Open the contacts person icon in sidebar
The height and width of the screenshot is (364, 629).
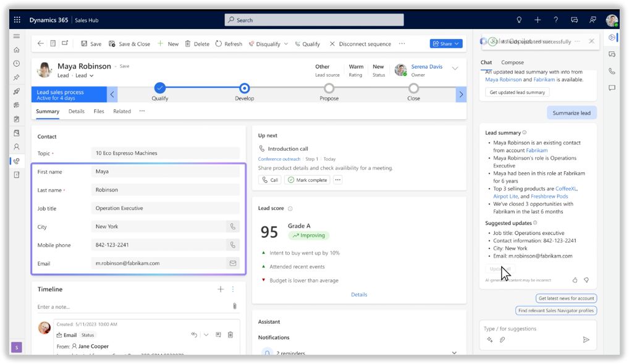pyautogui.click(x=17, y=146)
